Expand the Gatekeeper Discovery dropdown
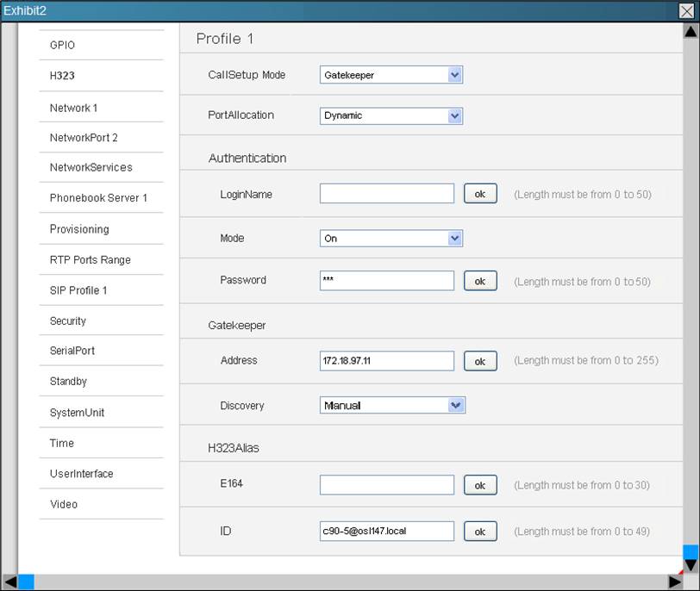This screenshot has width=700, height=591. pos(456,405)
